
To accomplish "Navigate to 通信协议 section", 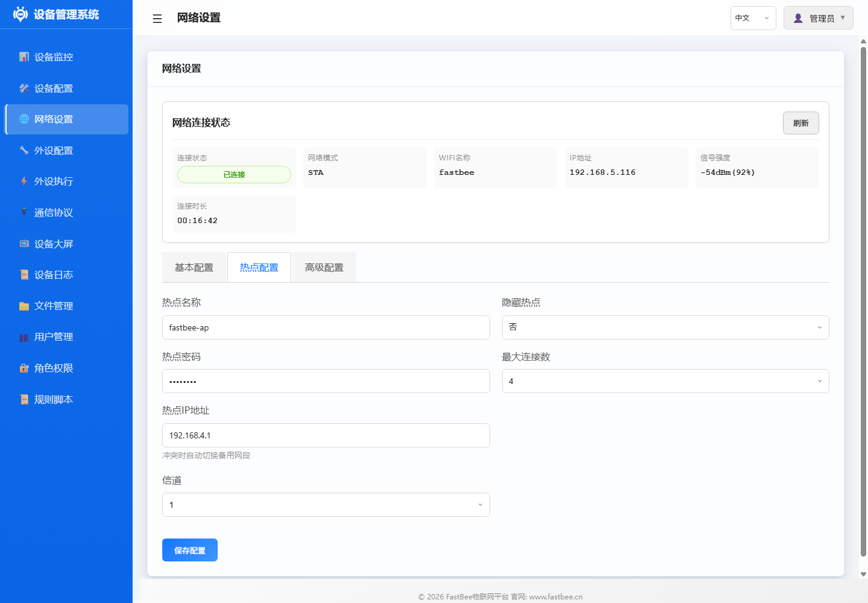I will click(x=67, y=212).
